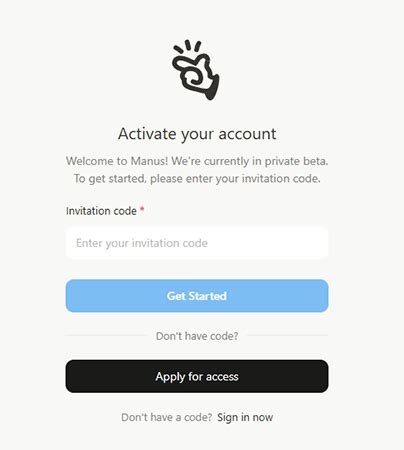Click the word Manus in welcome message
Viewport: 404px width, 450px height.
(149, 161)
